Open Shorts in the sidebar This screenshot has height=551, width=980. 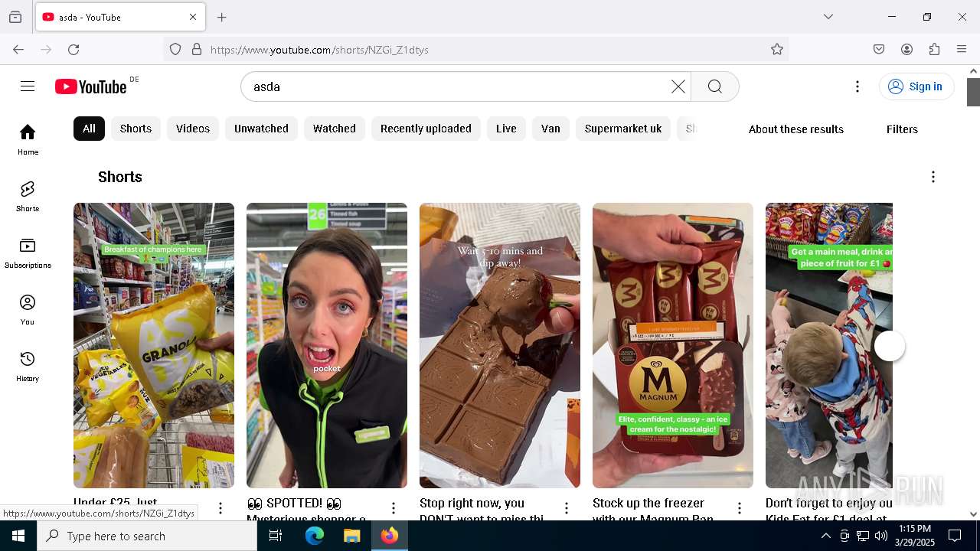28,196
